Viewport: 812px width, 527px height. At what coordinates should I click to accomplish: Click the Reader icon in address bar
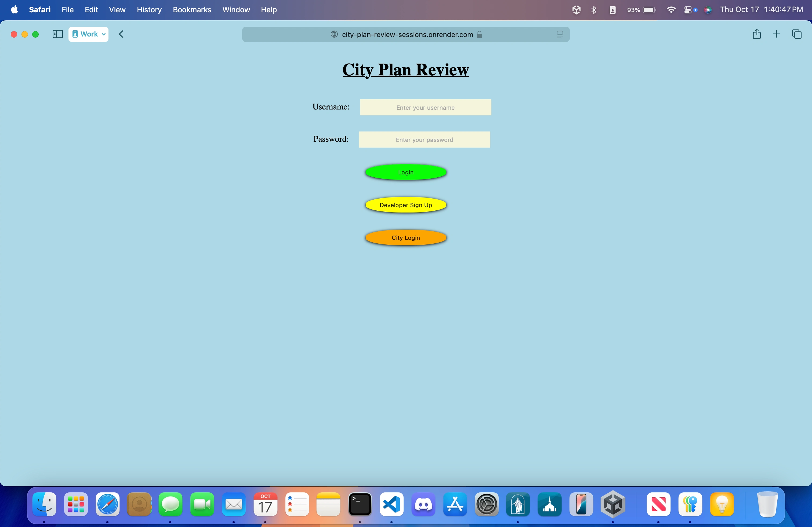coord(560,34)
